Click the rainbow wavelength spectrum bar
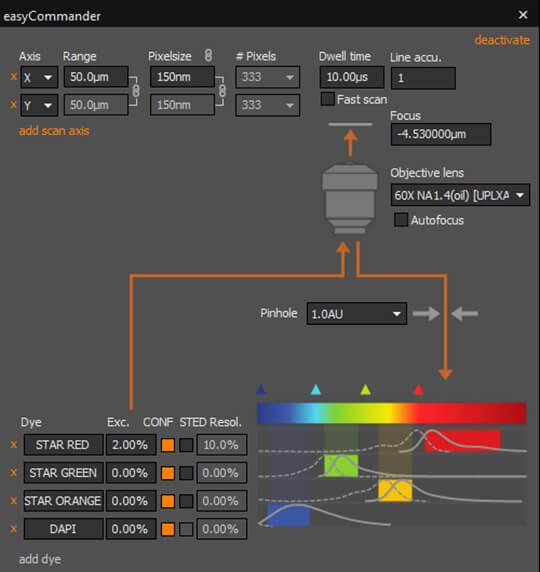Image resolution: width=540 pixels, height=572 pixels. tap(392, 413)
